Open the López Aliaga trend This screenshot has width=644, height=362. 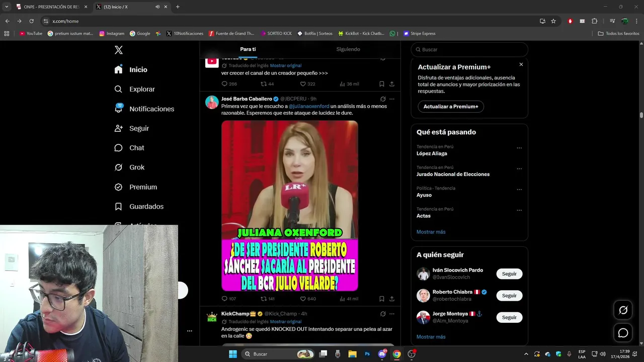432,153
